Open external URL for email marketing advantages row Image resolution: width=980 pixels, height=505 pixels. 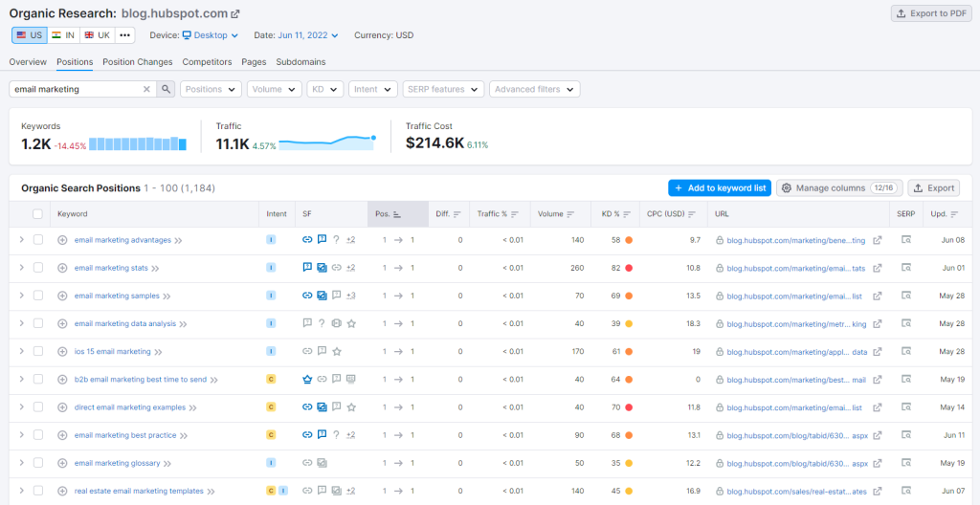(x=878, y=240)
